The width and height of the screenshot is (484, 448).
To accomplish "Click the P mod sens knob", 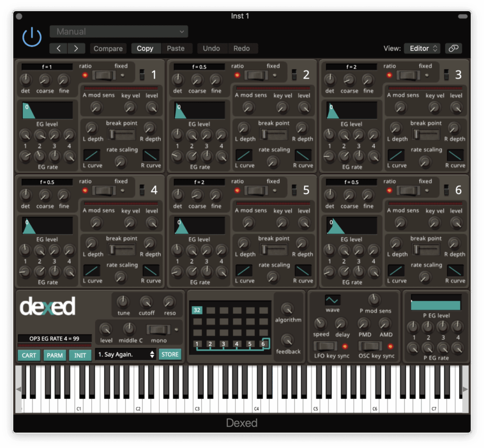I will [x=374, y=300].
